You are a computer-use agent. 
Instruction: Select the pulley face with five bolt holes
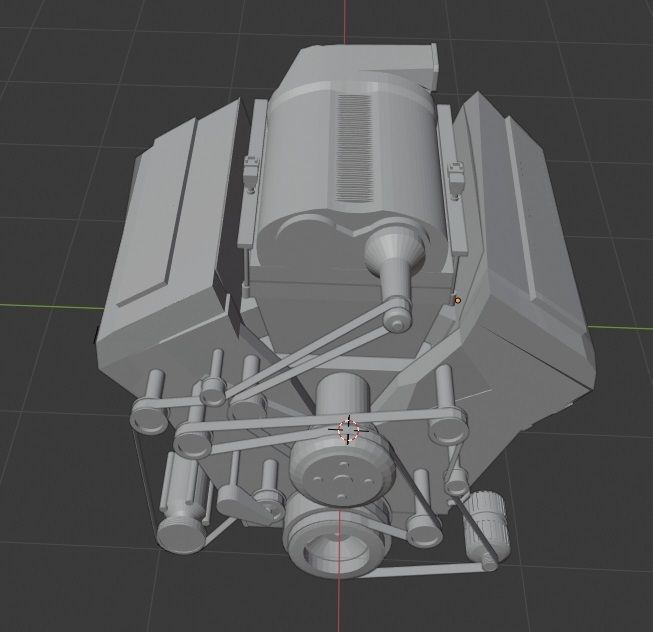click(342, 470)
